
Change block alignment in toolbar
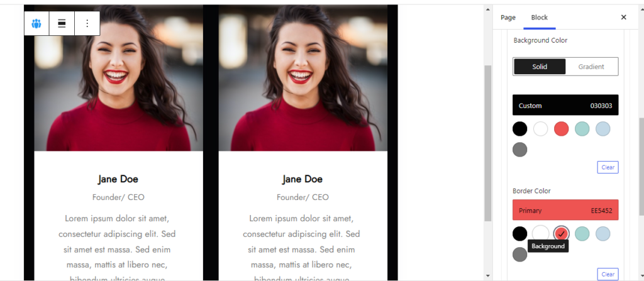click(62, 23)
